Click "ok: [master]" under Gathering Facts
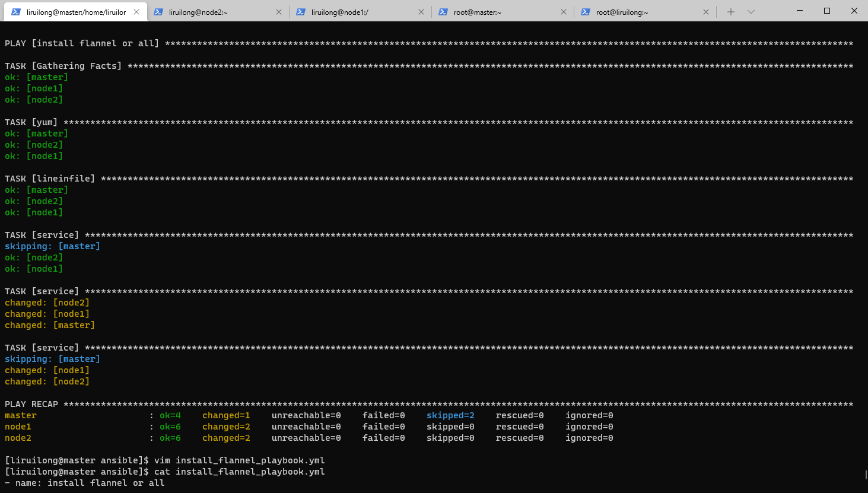This screenshot has height=493, width=868. pos(37,77)
